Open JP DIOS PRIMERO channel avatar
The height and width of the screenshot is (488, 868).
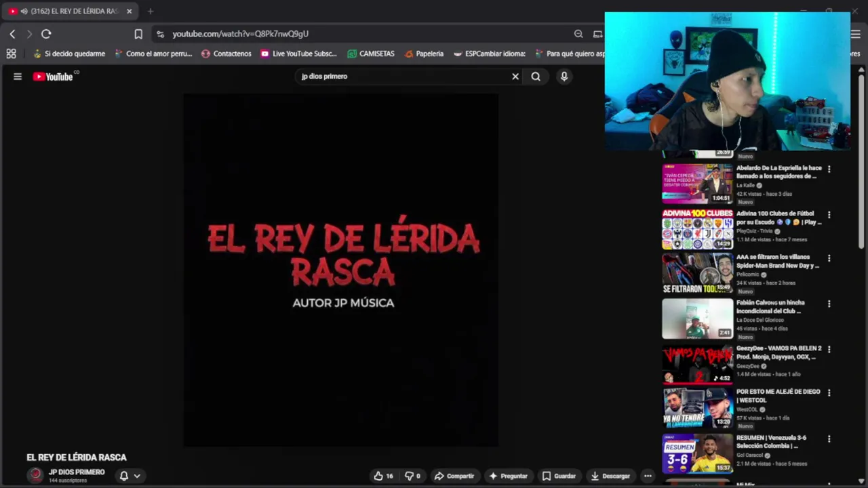(x=35, y=475)
